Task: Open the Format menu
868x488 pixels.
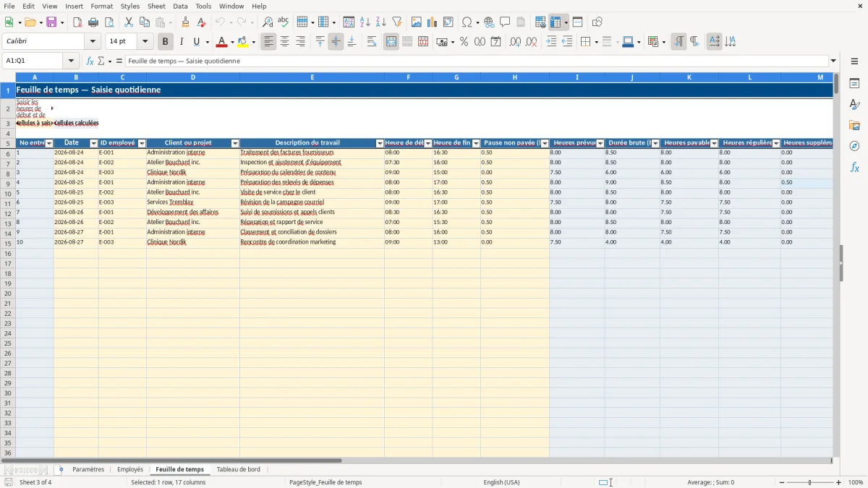Action: [x=101, y=6]
